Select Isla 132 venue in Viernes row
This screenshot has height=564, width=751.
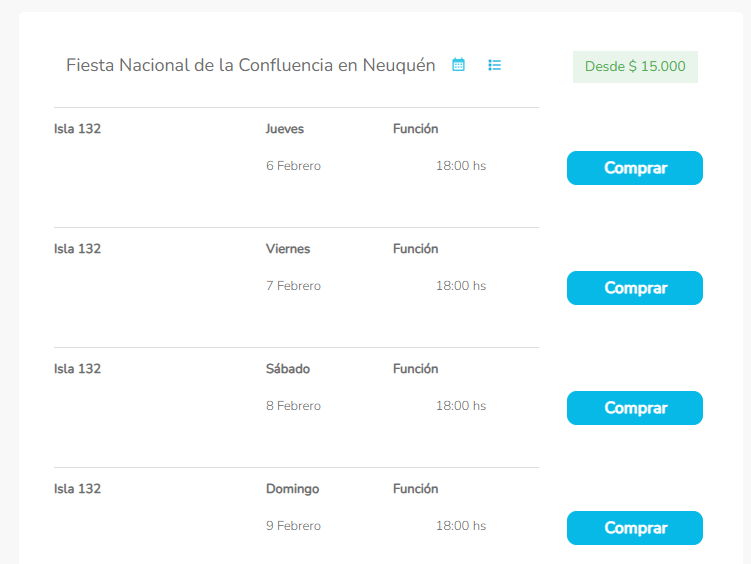coord(78,249)
